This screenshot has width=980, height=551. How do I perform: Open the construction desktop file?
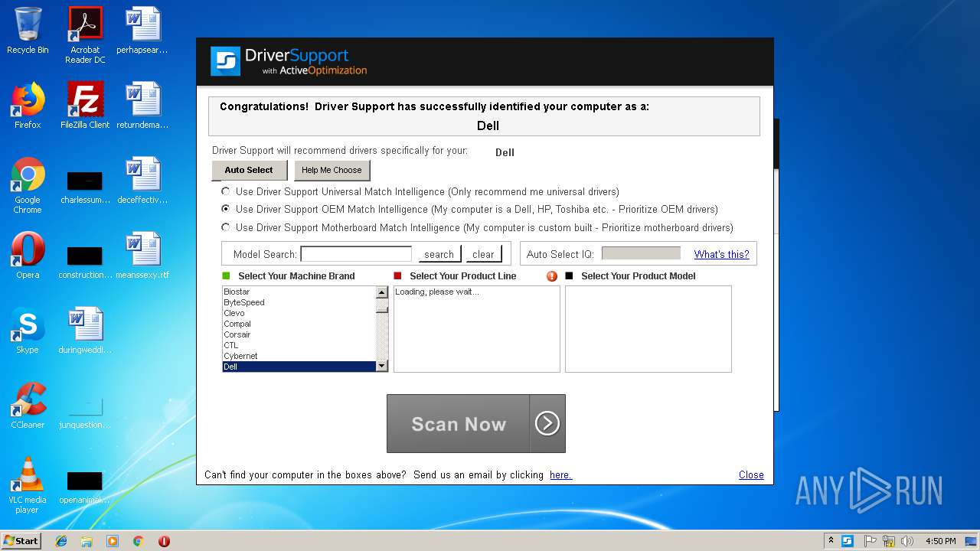[x=85, y=260]
